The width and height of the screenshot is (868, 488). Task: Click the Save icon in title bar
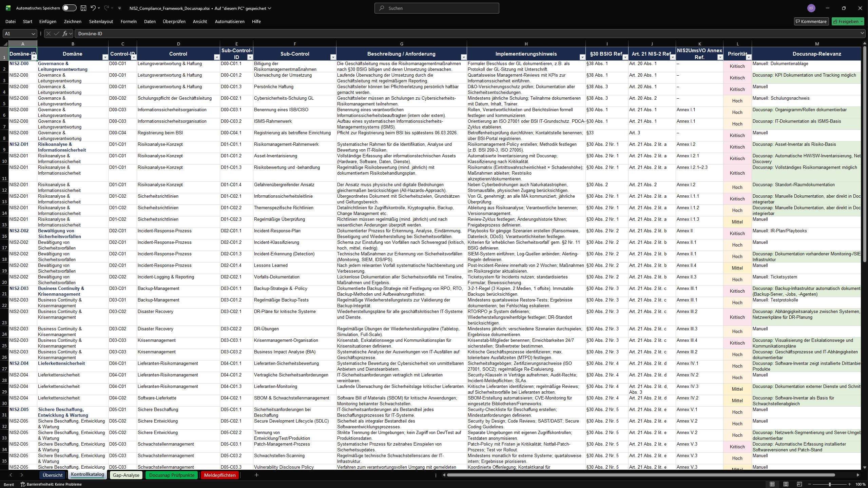coord(83,8)
